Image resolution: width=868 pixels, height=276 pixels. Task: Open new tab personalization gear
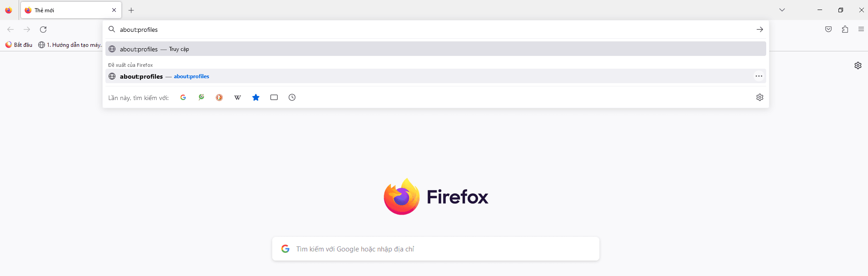click(x=858, y=65)
